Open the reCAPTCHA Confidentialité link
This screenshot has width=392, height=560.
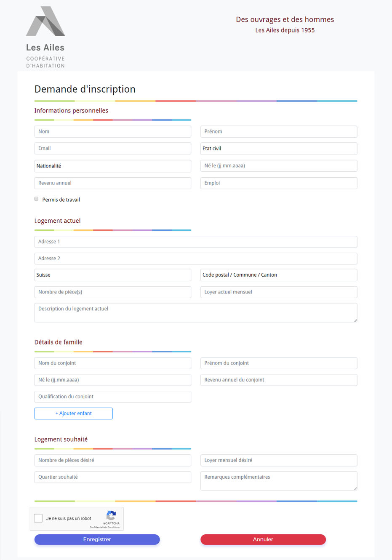coord(97,527)
